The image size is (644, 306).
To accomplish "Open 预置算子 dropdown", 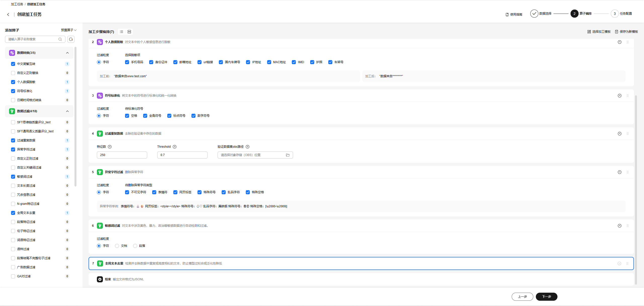I will tap(69, 30).
